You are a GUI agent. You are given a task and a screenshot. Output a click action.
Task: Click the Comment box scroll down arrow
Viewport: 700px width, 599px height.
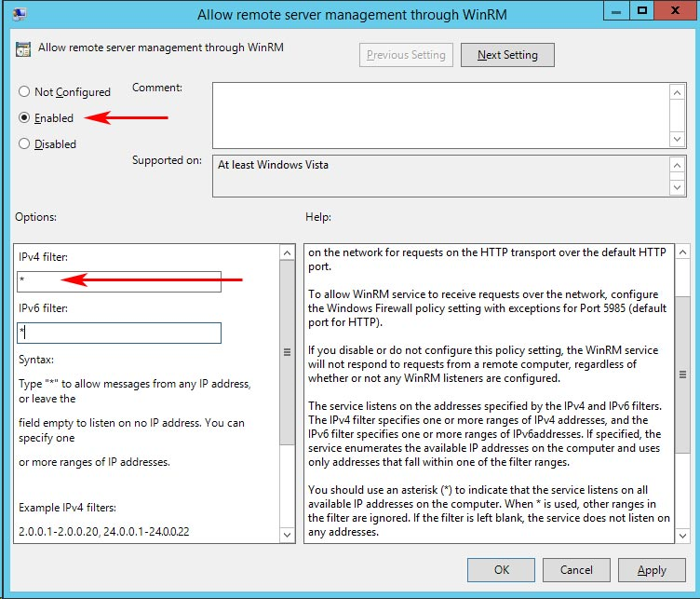(x=678, y=138)
